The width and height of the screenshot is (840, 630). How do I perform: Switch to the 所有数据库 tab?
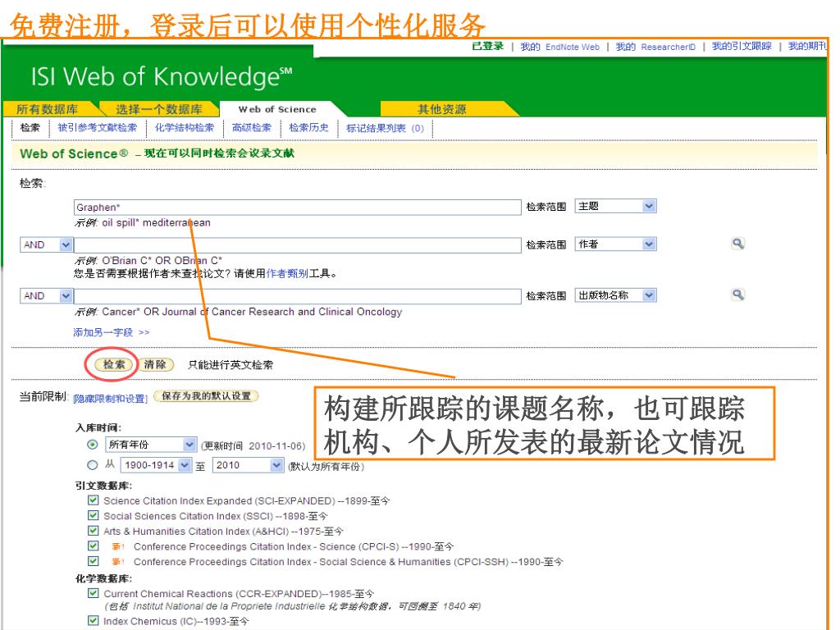[47, 109]
